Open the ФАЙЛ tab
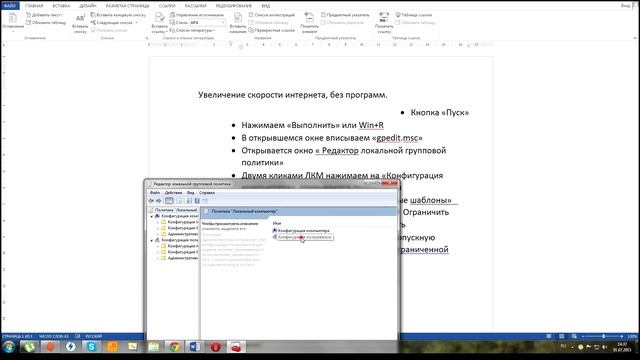This screenshot has width=640, height=360. [9, 6]
